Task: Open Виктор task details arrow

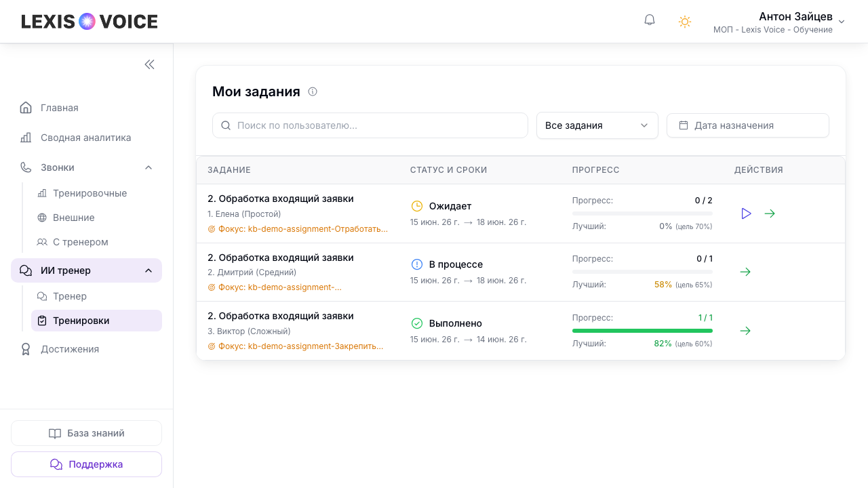Action: 745,331
